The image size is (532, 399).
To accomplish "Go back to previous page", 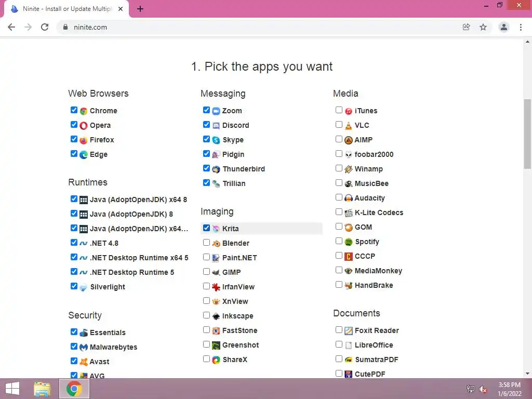I will pyautogui.click(x=11, y=27).
